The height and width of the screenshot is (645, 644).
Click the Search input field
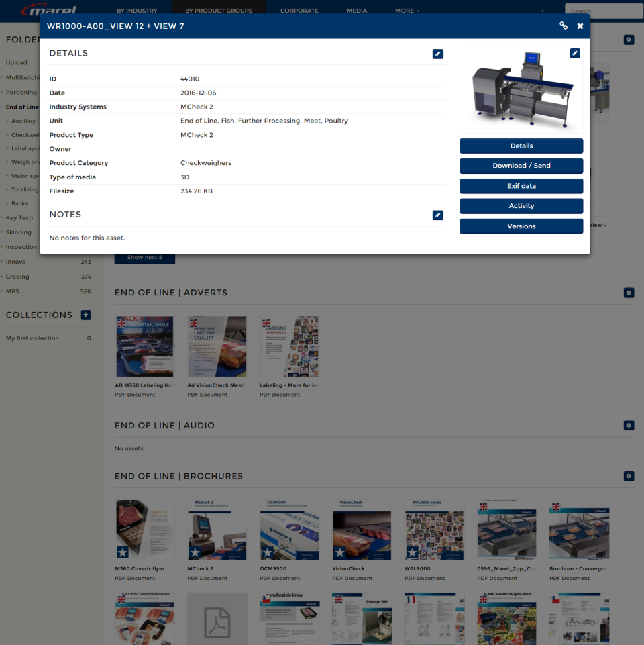coord(604,11)
